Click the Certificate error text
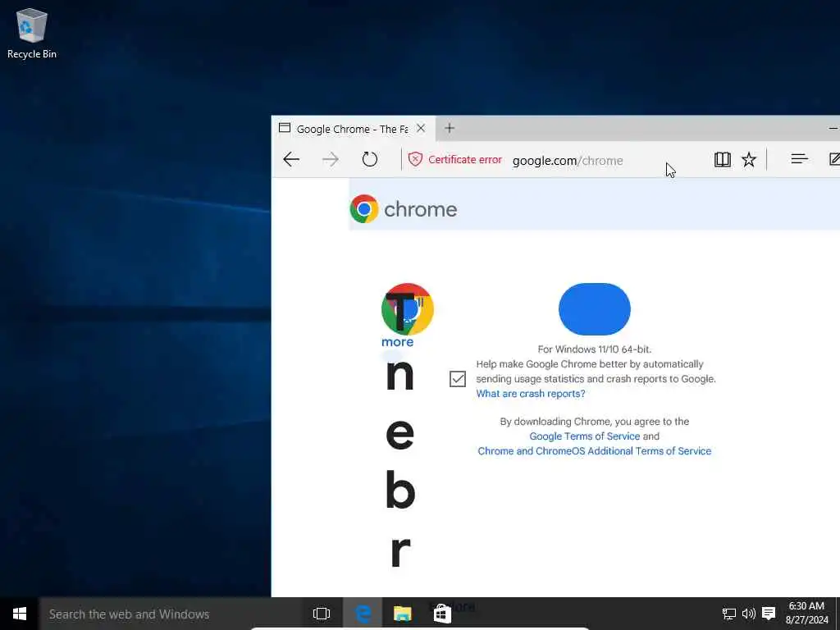The width and height of the screenshot is (840, 630). tap(465, 160)
